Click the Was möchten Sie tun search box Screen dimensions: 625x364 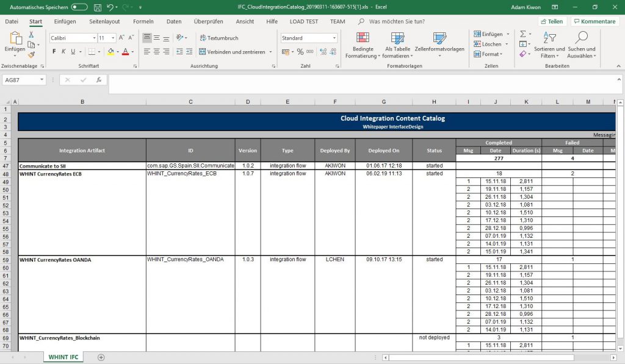[397, 21]
